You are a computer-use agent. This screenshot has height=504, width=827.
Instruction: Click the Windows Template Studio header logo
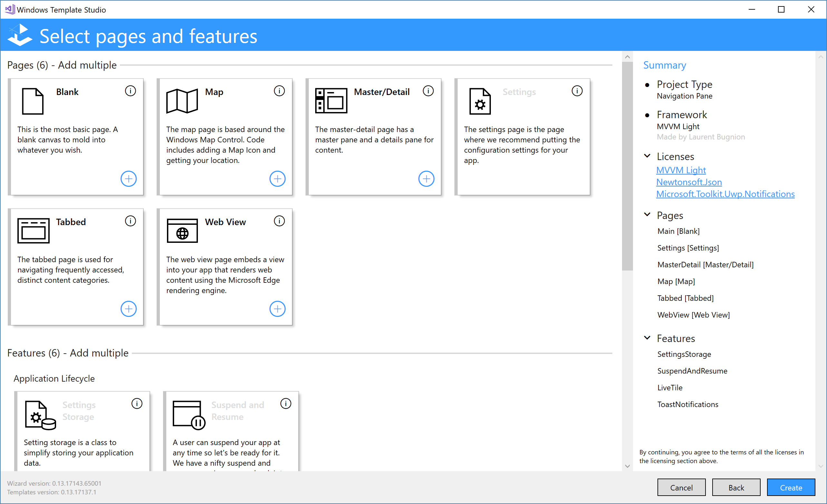20,35
